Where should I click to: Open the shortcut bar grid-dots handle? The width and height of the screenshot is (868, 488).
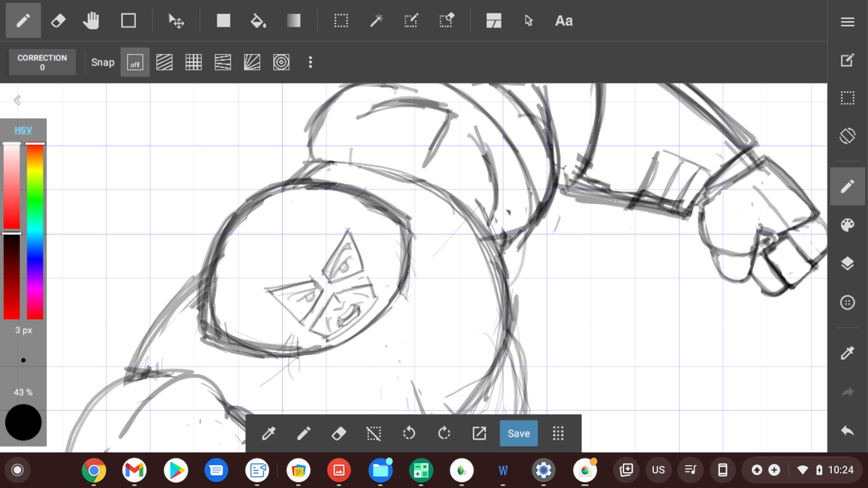click(559, 433)
